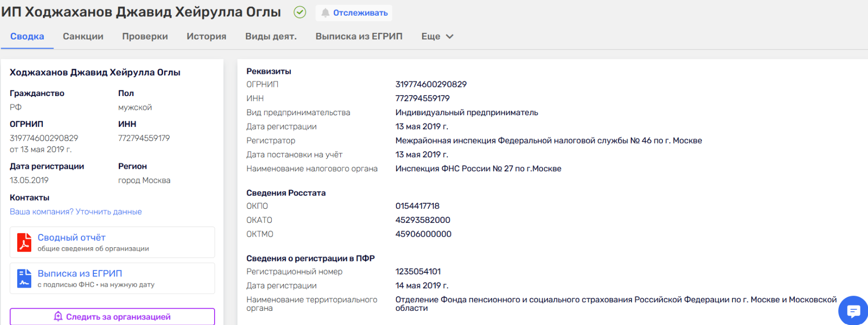
Task: Click Сведения о регистрации в ПФР heading
Action: point(311,259)
